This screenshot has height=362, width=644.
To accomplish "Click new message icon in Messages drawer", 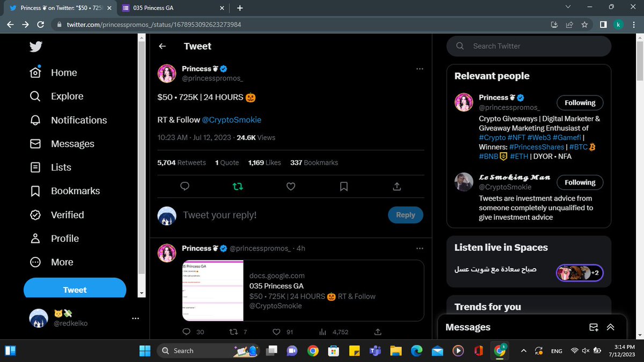I will 594,327.
